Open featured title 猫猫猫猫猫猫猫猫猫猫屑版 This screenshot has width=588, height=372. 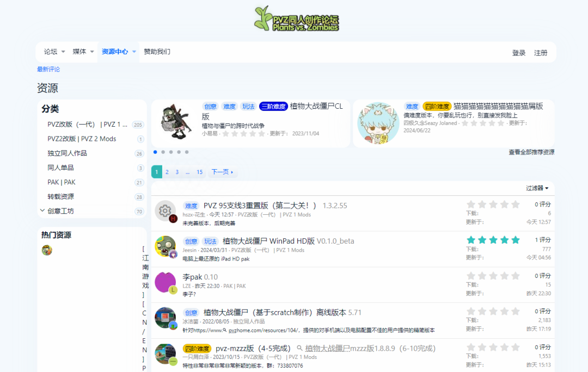pos(498,107)
